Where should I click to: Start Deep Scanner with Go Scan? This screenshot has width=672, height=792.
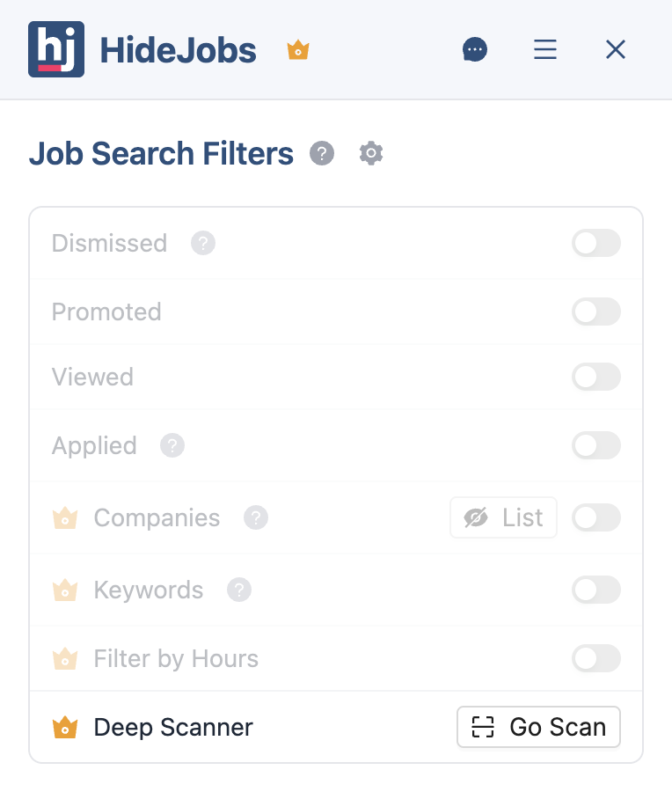pyautogui.click(x=538, y=727)
